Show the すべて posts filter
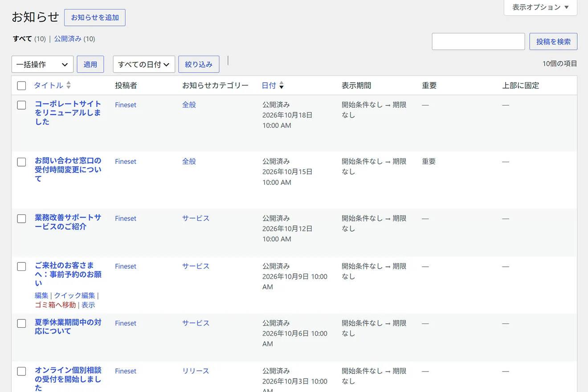 click(x=22, y=39)
